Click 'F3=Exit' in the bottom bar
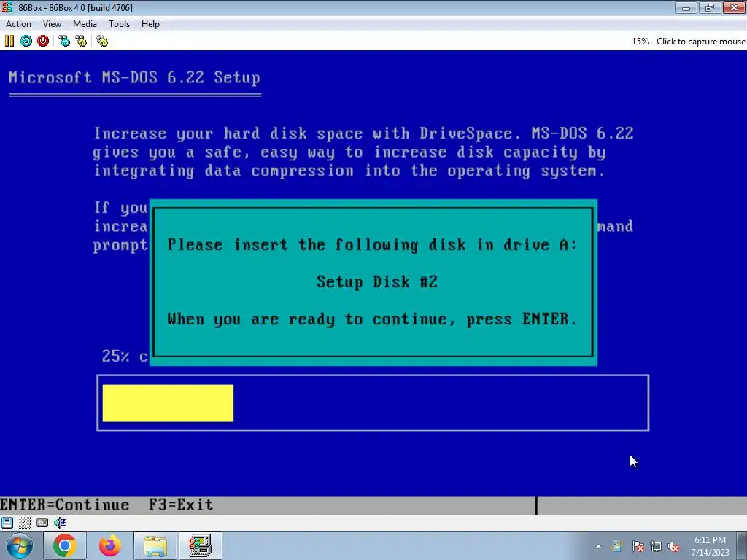This screenshot has height=560, width=747. tap(181, 505)
